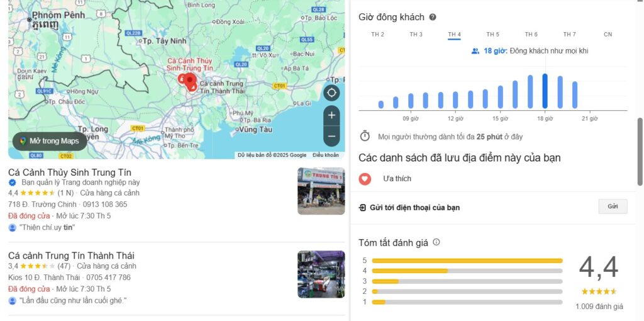
Task: Click the map zoom in plus button
Action: [331, 116]
